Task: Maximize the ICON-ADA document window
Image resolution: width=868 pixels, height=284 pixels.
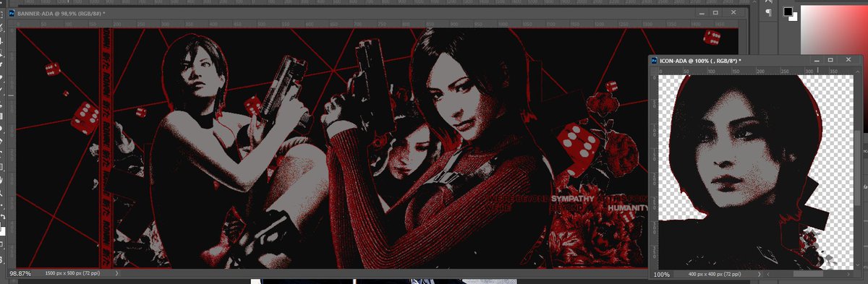Action: [830, 60]
